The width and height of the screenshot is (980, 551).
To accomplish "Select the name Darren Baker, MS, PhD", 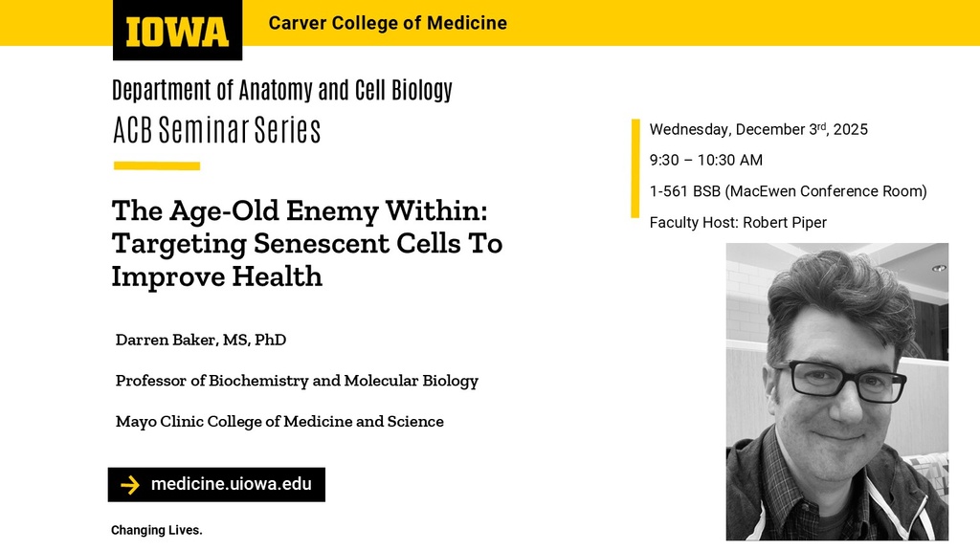I will pyautogui.click(x=200, y=341).
